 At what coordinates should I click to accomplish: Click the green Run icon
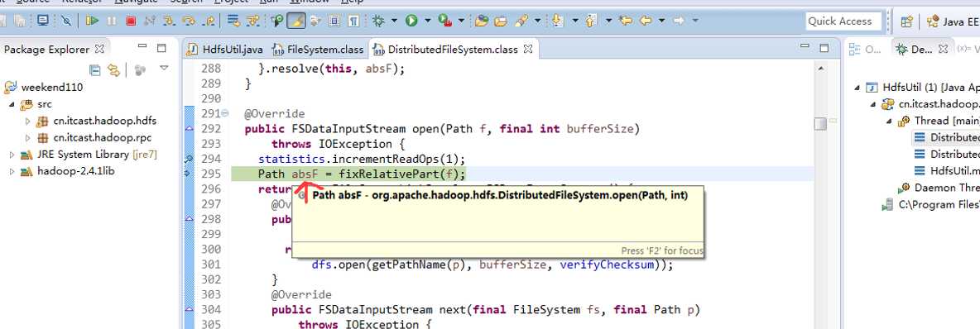[411, 21]
